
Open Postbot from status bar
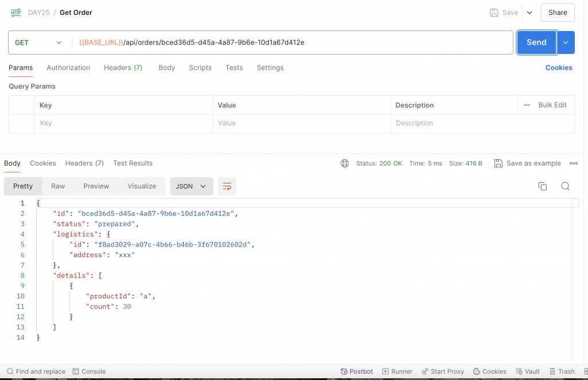pyautogui.click(x=357, y=371)
